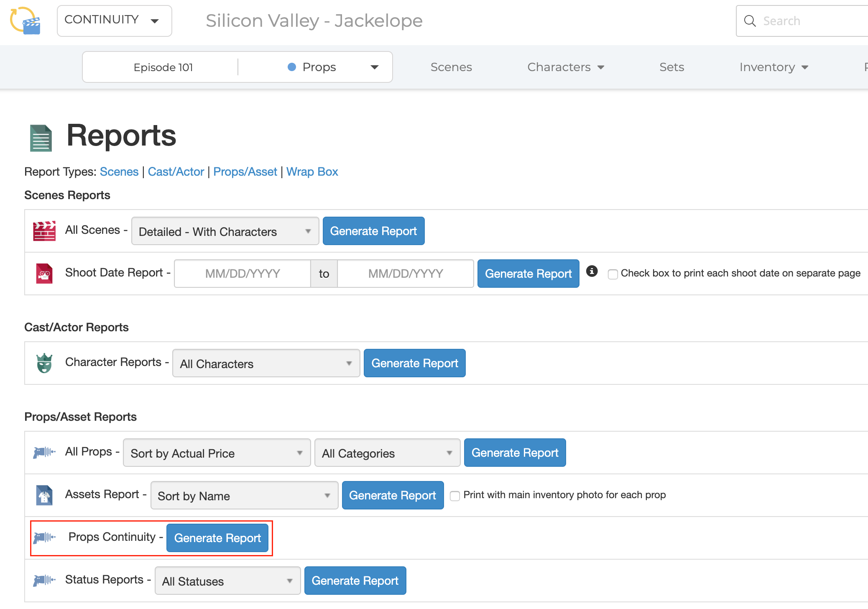
Task: Open the Sets nav tab
Action: (x=672, y=67)
